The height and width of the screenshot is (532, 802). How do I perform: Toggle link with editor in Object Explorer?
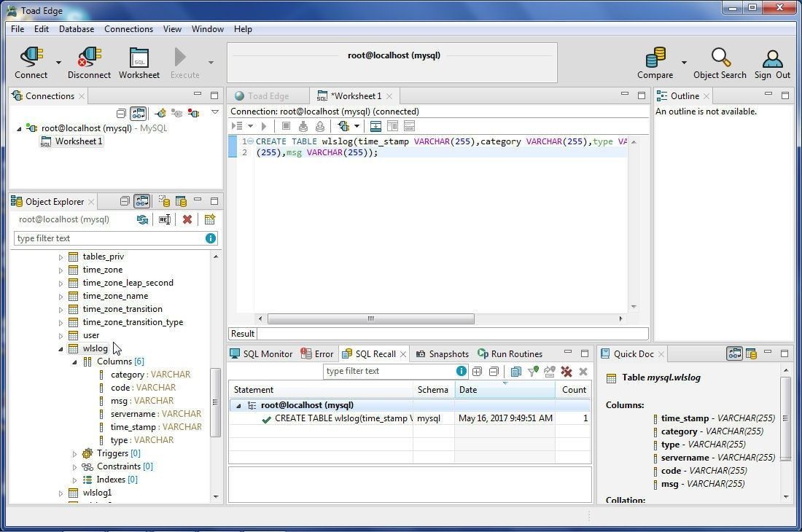pos(141,201)
